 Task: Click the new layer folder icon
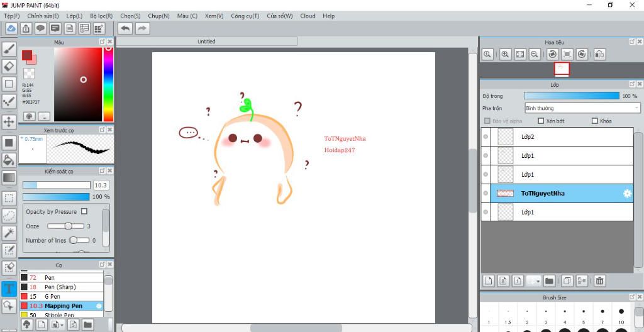point(549,281)
